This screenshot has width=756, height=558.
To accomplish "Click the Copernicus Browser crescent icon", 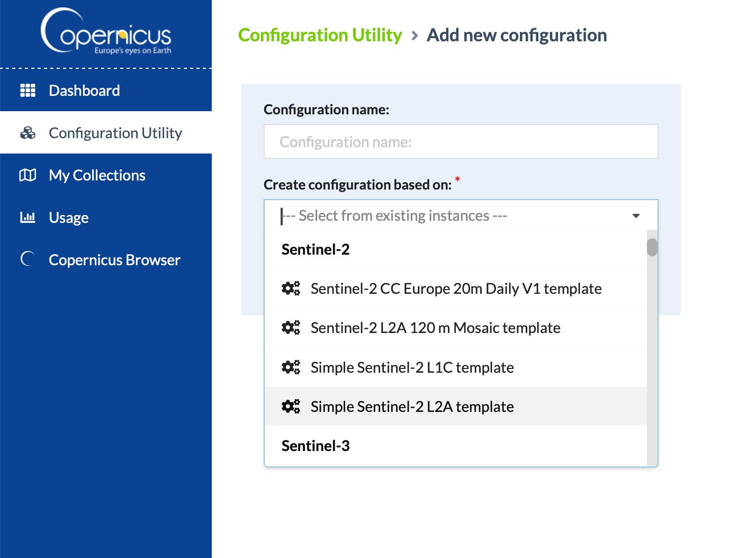I will tap(28, 259).
